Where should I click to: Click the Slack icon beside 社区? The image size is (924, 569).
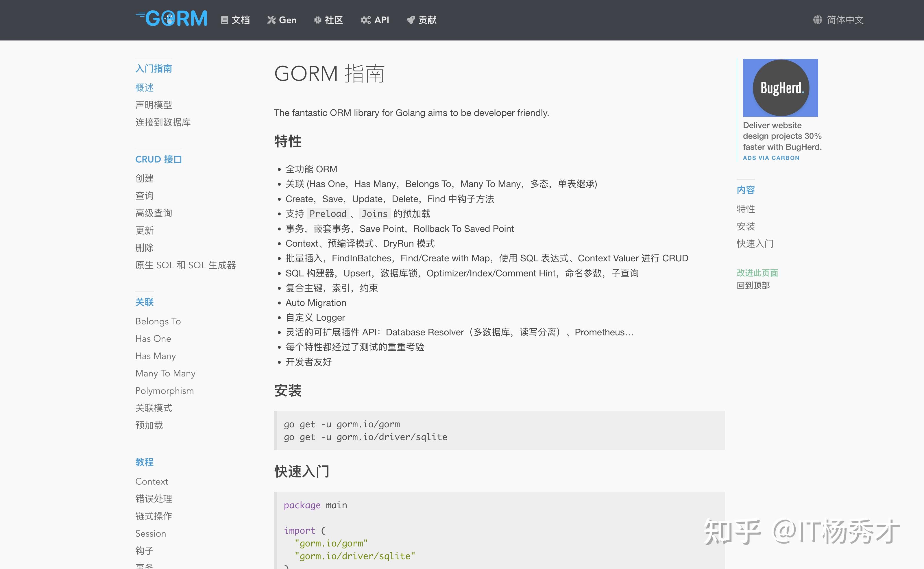[317, 20]
